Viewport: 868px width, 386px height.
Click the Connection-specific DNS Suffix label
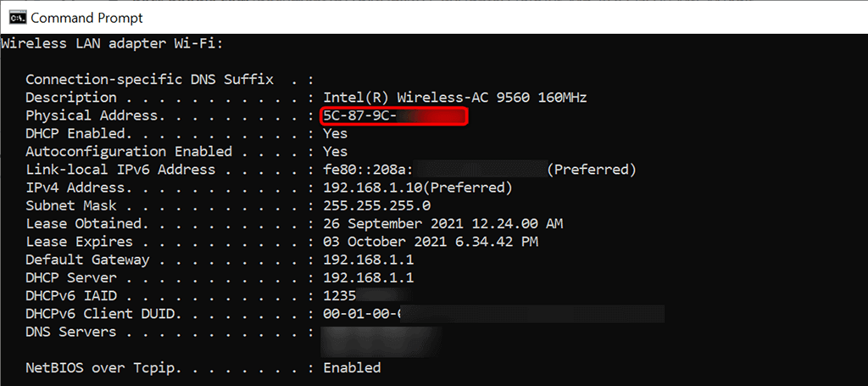[149, 80]
